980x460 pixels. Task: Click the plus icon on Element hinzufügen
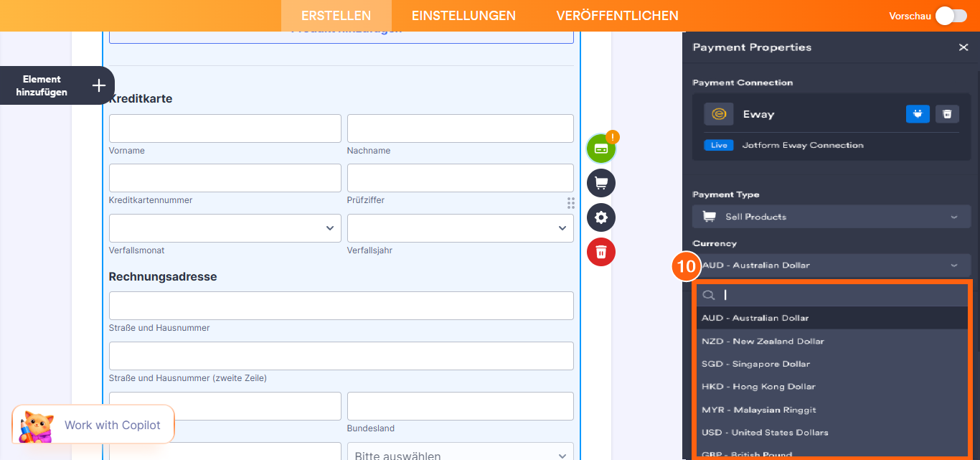tap(98, 85)
